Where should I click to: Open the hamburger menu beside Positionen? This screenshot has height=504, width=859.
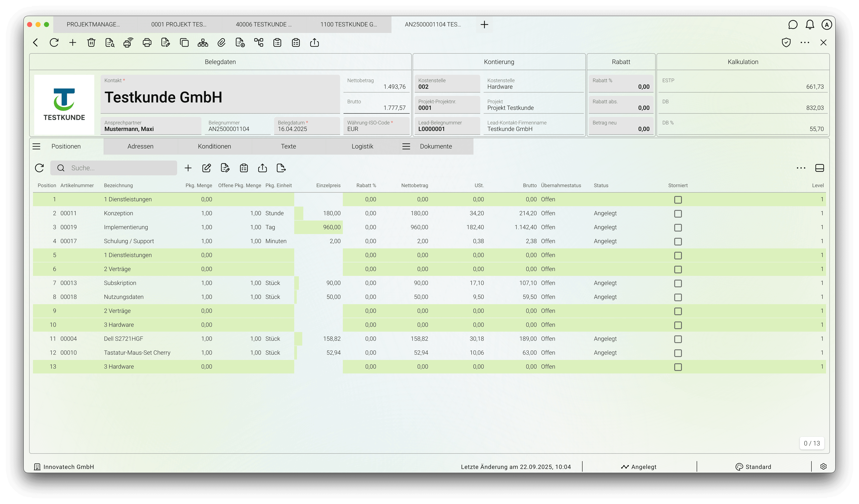pyautogui.click(x=37, y=146)
